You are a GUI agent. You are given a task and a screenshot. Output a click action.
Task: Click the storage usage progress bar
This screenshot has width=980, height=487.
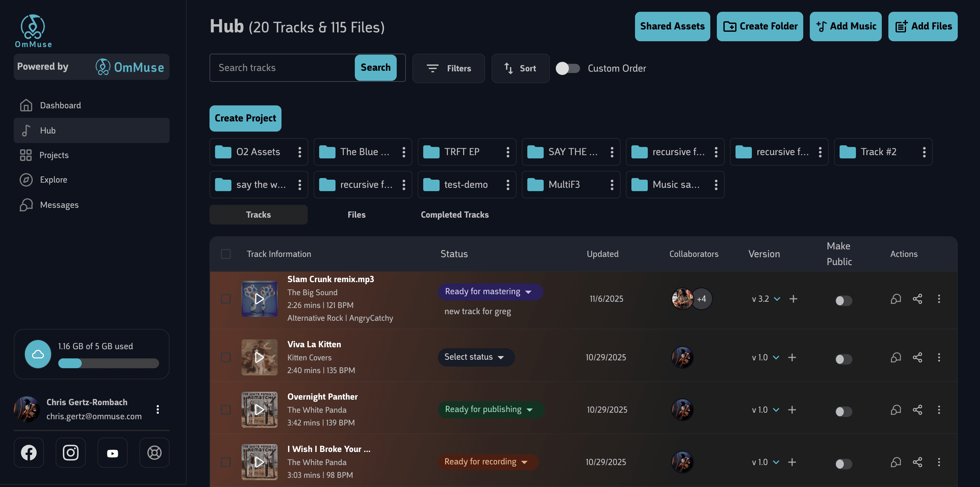click(x=108, y=363)
